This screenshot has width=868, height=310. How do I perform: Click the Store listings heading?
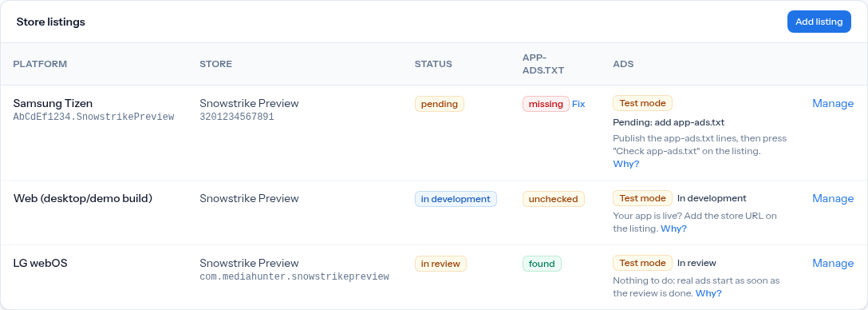point(50,22)
